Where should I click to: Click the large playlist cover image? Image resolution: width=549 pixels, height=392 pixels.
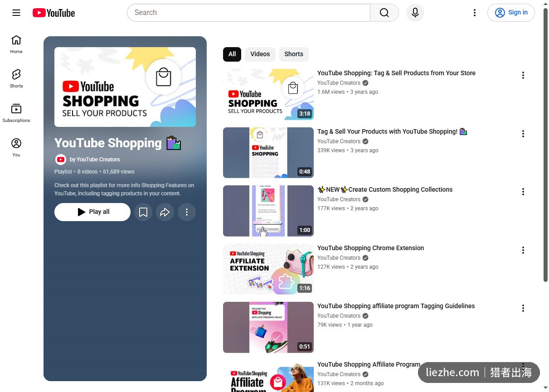(x=125, y=87)
